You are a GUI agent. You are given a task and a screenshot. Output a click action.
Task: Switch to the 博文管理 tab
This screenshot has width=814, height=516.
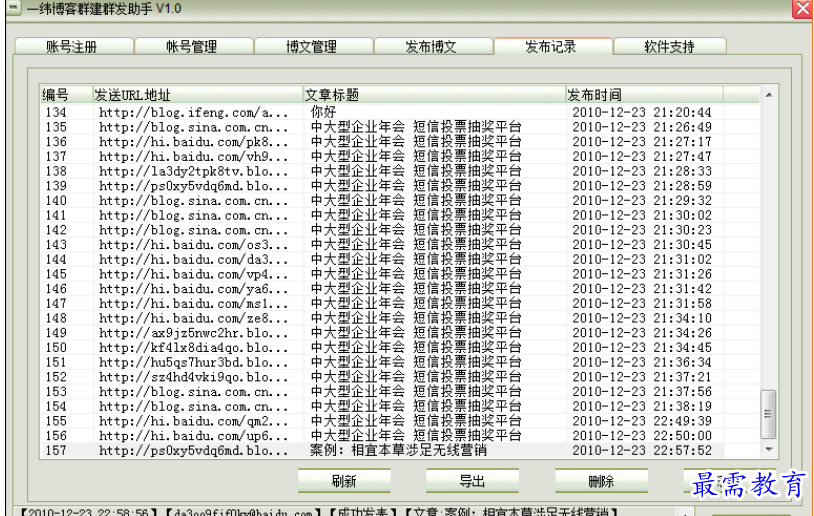[311, 46]
